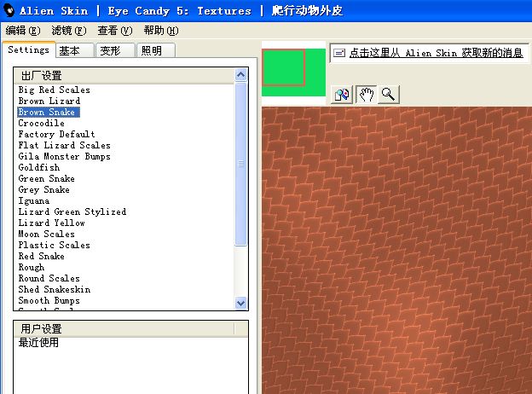Click the Alien Skin app icon in title bar
The height and width of the screenshot is (394, 532).
pos(9,10)
